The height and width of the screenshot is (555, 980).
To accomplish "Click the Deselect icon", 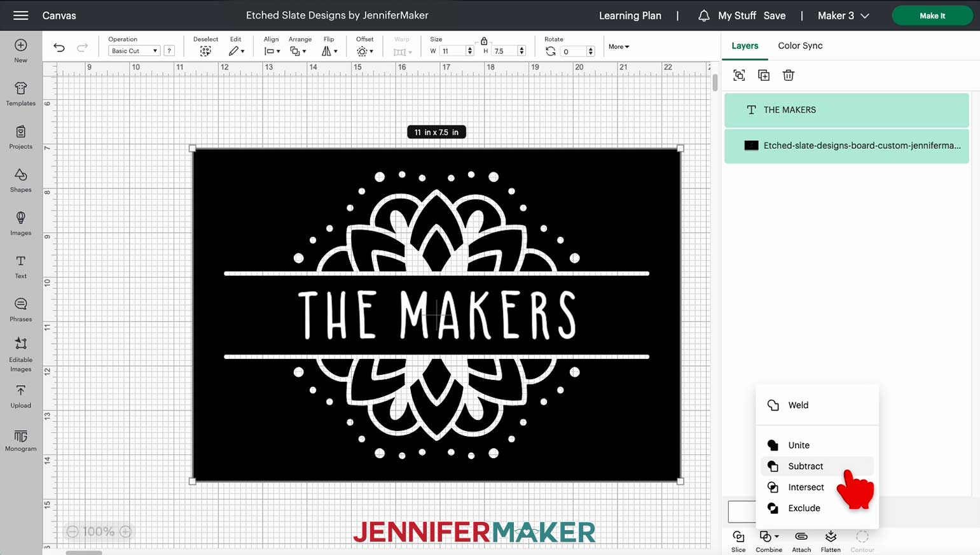I will click(205, 51).
